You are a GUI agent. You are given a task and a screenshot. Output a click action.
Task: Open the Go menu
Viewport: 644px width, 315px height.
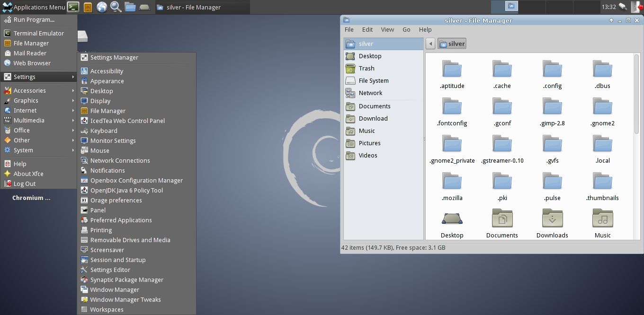coord(406,29)
